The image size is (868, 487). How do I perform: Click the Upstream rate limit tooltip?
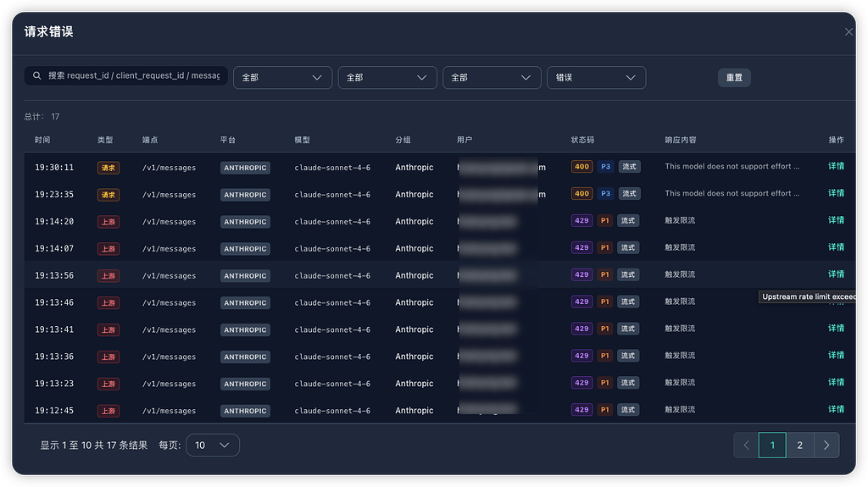tap(807, 296)
